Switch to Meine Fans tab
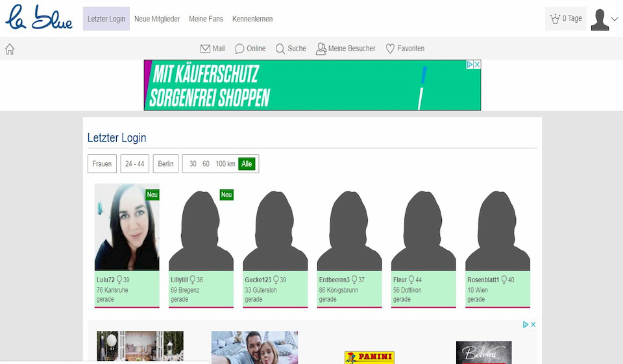623x364 pixels. (206, 19)
